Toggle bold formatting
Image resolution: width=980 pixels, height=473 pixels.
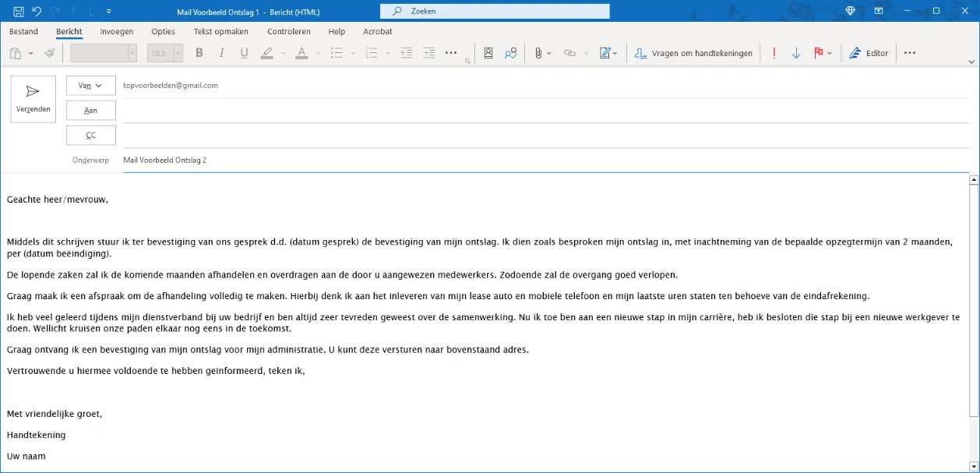pyautogui.click(x=199, y=52)
